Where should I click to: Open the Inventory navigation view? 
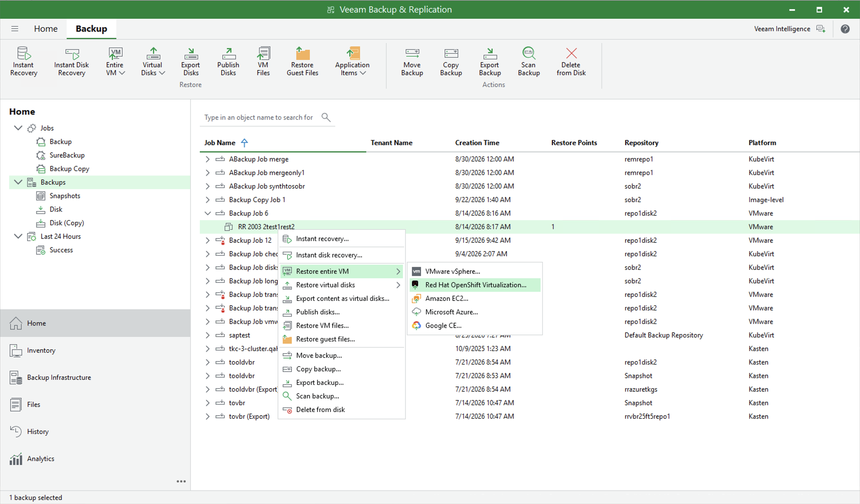click(x=95, y=350)
